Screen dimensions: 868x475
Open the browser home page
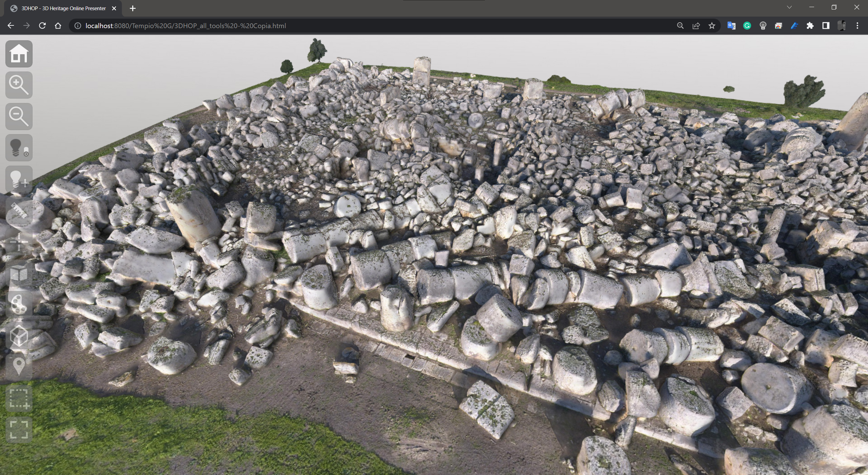[58, 26]
